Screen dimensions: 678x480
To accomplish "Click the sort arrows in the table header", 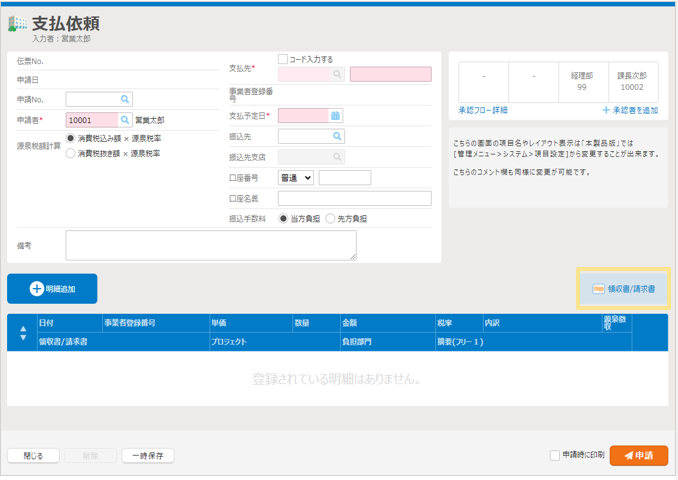I will click(x=23, y=333).
